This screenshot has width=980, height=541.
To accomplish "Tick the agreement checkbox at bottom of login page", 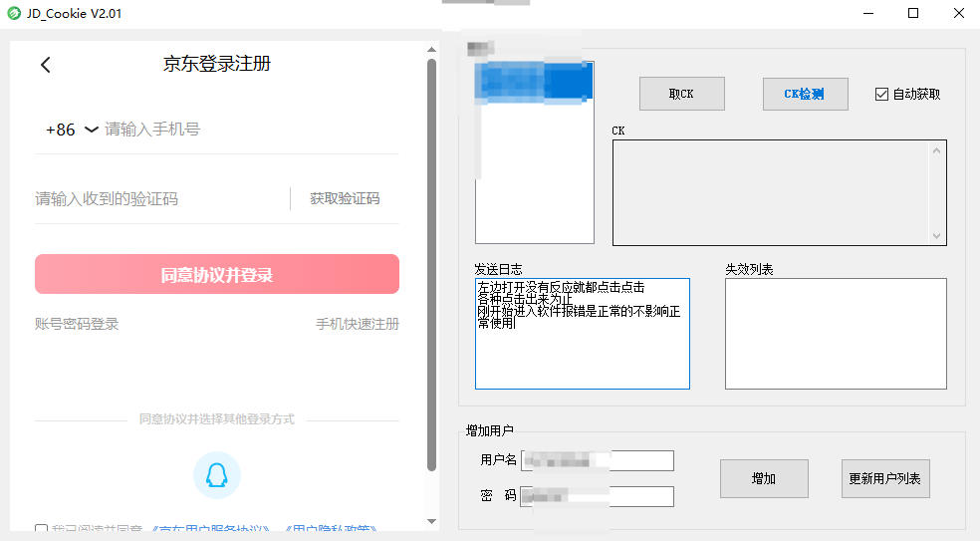I will 41,529.
